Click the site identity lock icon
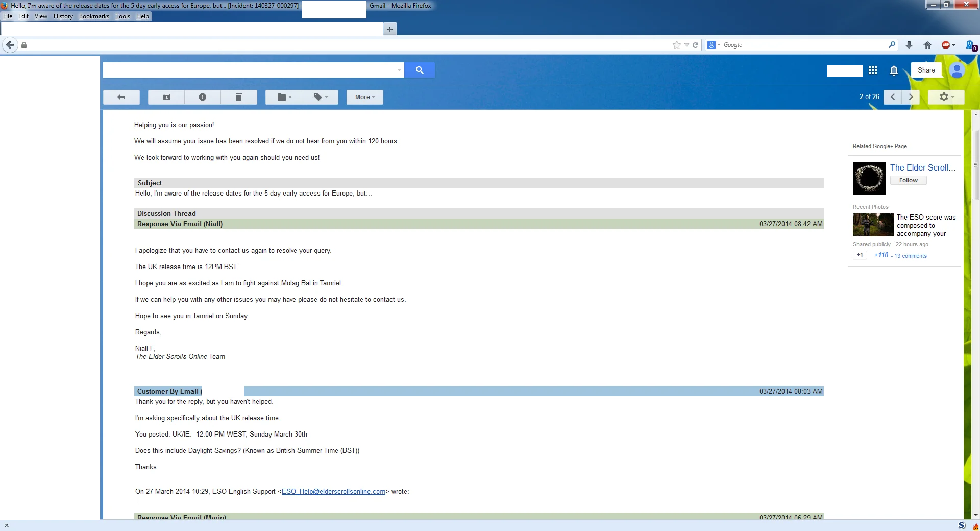The image size is (980, 531). click(24, 45)
